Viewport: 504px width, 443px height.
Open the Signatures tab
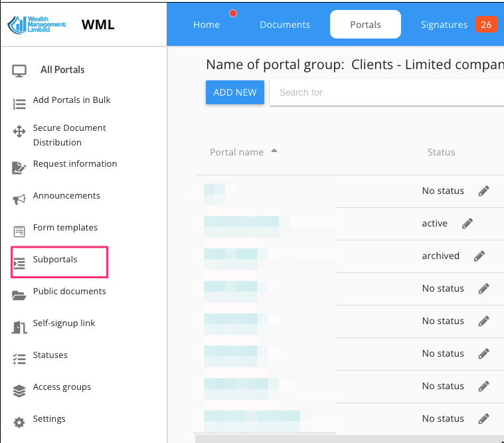(x=444, y=25)
